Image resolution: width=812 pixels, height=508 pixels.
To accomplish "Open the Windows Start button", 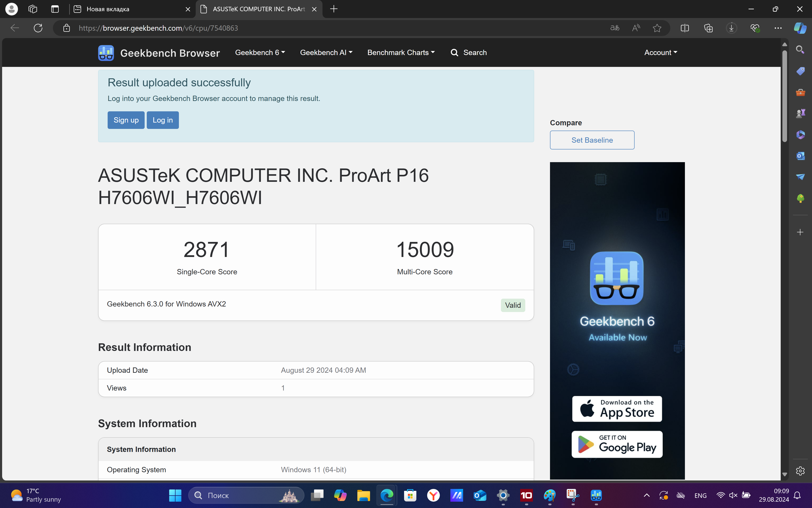I will pyautogui.click(x=175, y=495).
